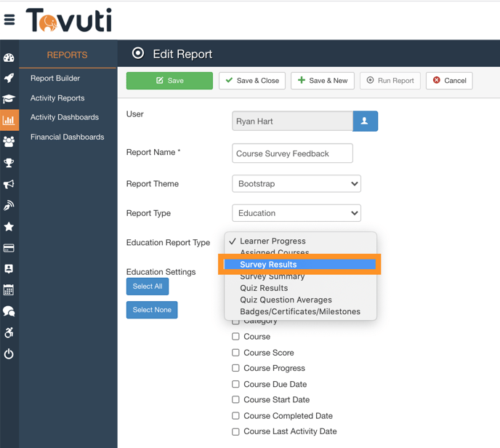
Task: Go to Financial Dashboards menu item
Action: point(67,137)
